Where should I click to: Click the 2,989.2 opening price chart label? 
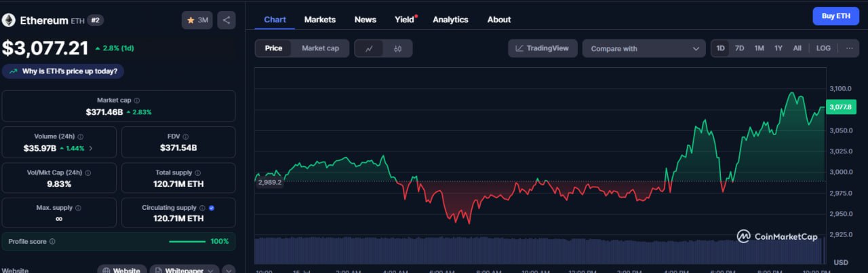269,182
